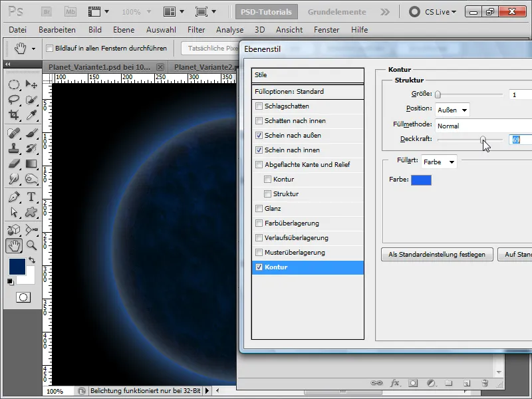The width and height of the screenshot is (532, 399).
Task: Open the Füllmethode dropdown showing Normal
Action: pyautogui.click(x=483, y=126)
